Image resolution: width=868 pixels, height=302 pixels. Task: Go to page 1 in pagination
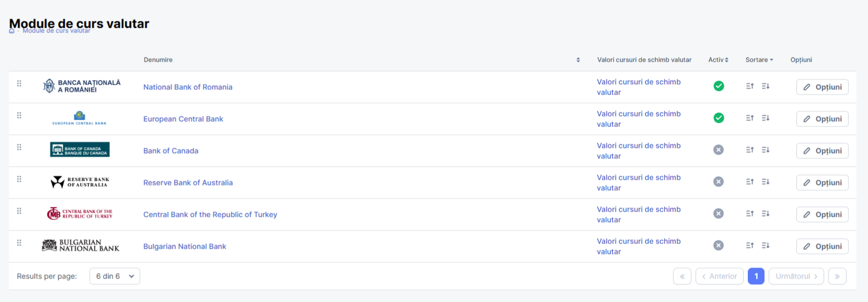click(756, 276)
